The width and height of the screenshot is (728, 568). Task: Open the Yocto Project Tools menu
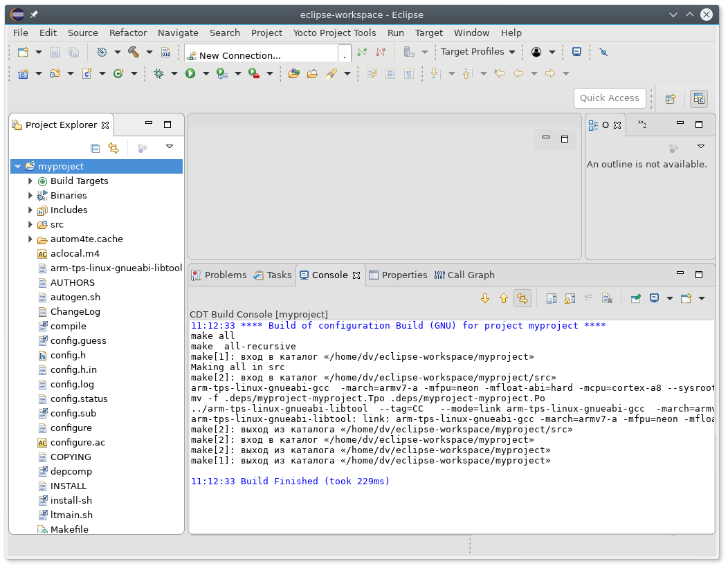(334, 33)
